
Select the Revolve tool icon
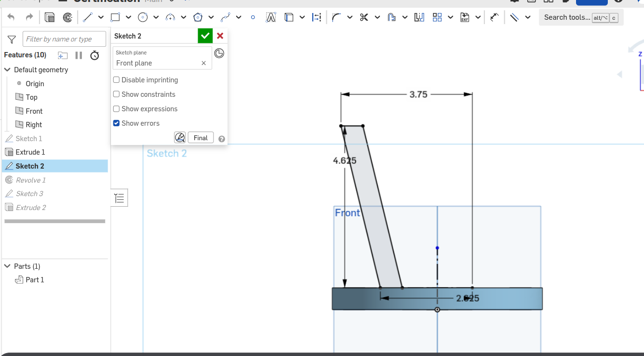[68, 17]
